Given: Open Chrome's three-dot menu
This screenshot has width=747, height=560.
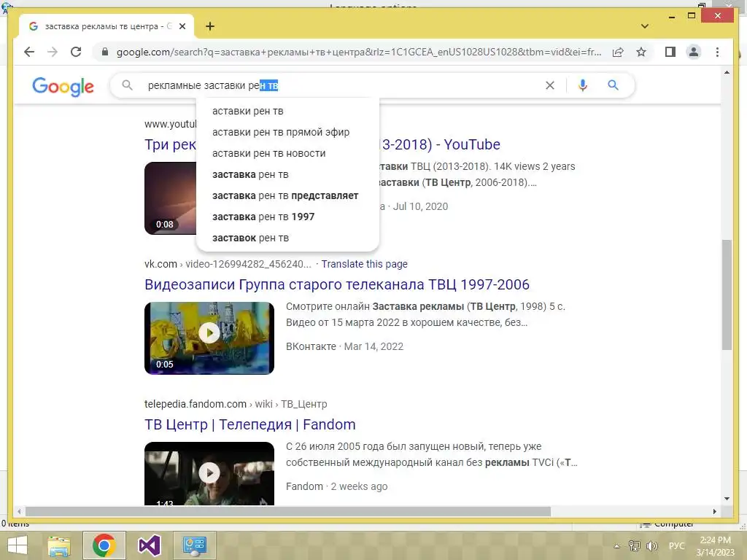Looking at the screenshot, I should 717,52.
